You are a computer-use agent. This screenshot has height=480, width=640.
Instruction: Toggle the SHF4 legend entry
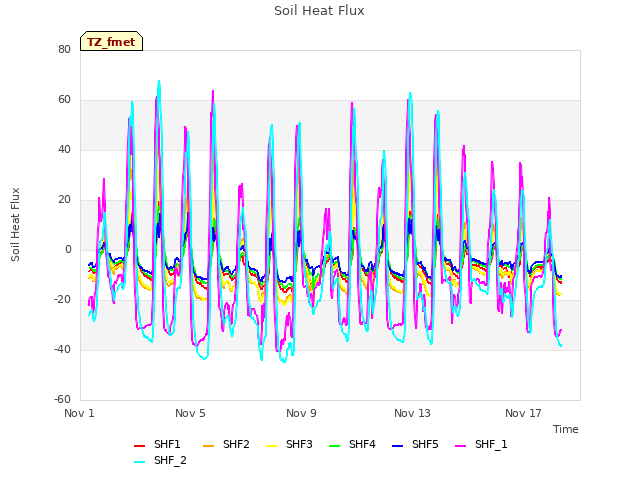[352, 444]
